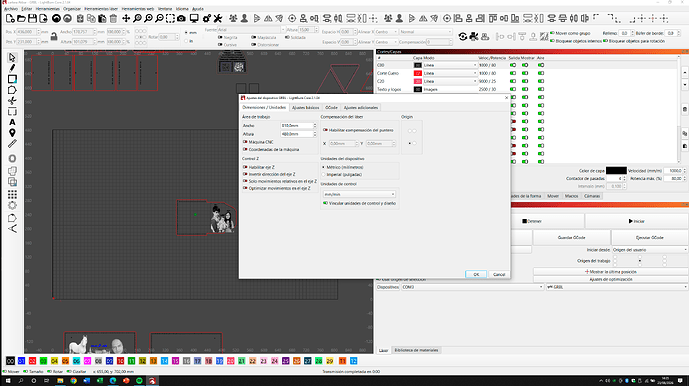The width and height of the screenshot is (689, 386).
Task: Open Unidades de control mm/min dropdown
Action: (x=359, y=194)
